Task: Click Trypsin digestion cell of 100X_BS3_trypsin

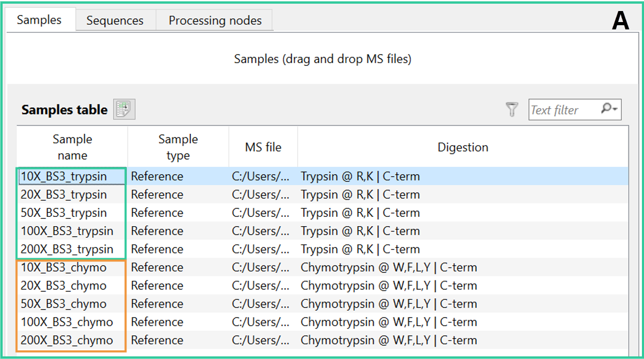Action: pyautogui.click(x=360, y=231)
